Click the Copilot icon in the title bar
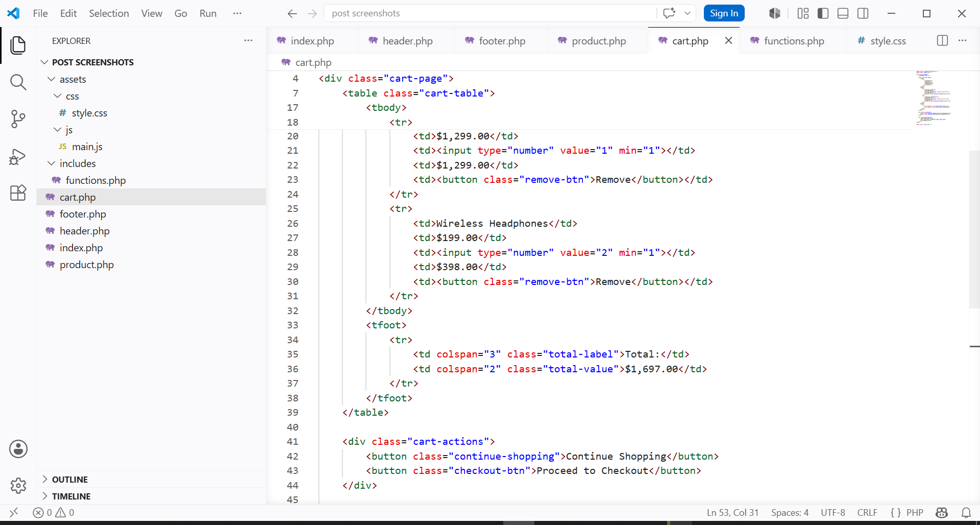 tap(775, 13)
